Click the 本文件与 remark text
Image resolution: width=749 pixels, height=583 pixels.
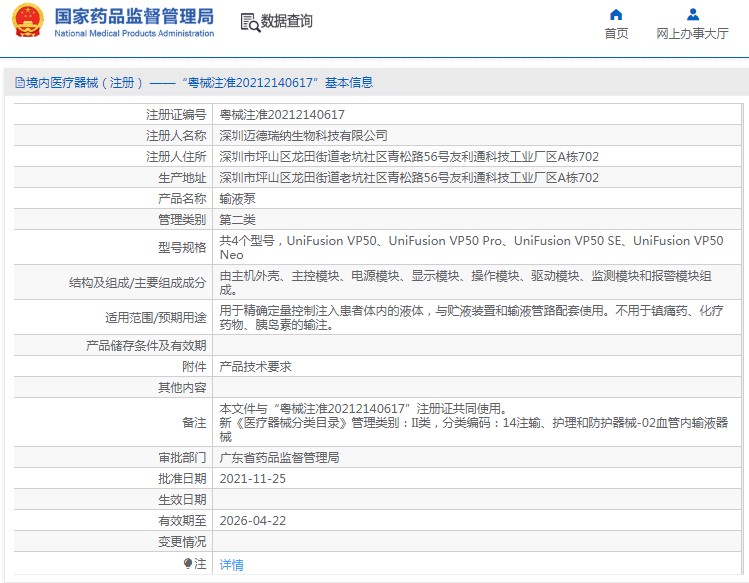pyautogui.click(x=474, y=422)
